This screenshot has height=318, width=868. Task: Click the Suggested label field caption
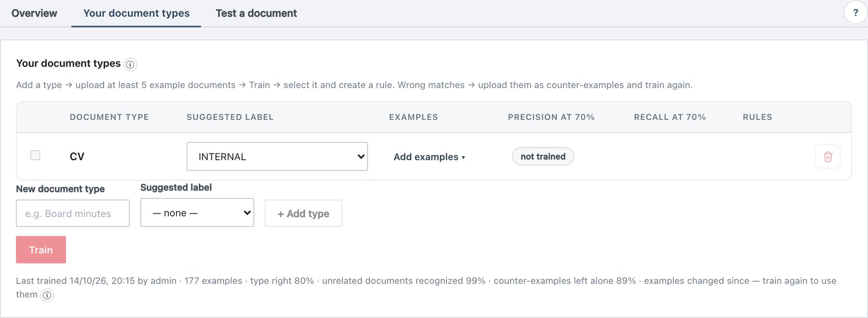tap(176, 187)
